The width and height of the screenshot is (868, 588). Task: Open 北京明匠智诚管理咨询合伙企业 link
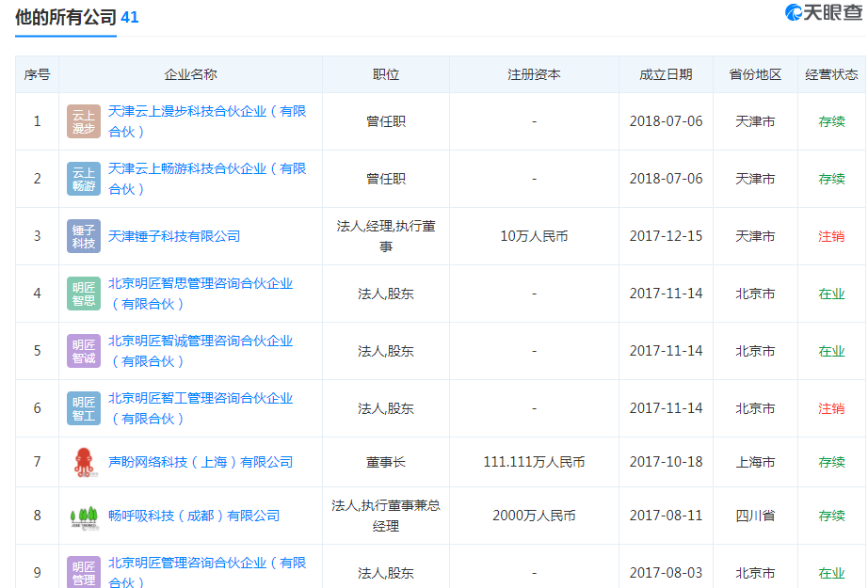click(201, 351)
